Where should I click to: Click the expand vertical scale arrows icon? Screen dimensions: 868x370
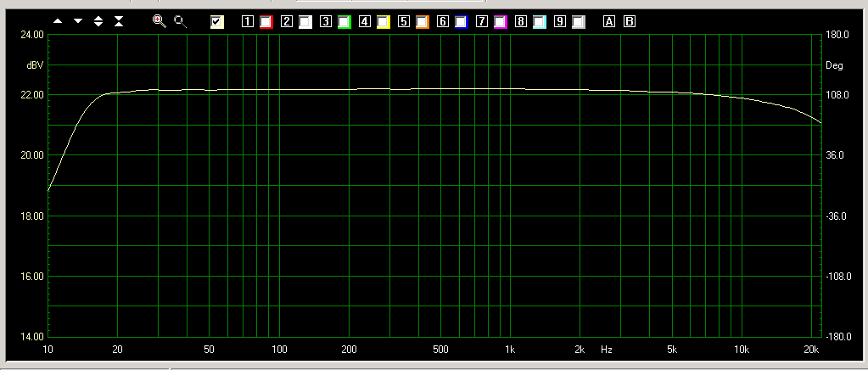(98, 21)
